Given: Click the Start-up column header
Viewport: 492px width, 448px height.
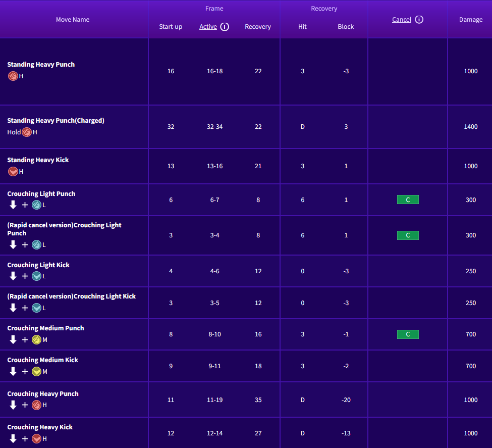Looking at the screenshot, I should 171,27.
